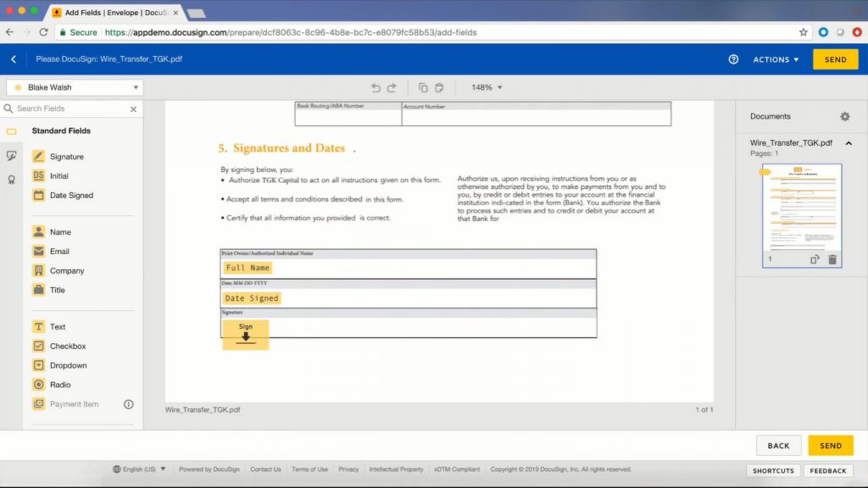Undo the last field change
This screenshot has width=868, height=488.
coord(376,86)
